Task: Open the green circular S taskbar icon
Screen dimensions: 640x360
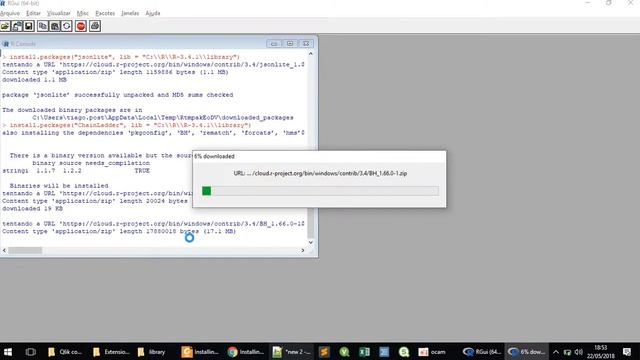Action: click(x=404, y=351)
